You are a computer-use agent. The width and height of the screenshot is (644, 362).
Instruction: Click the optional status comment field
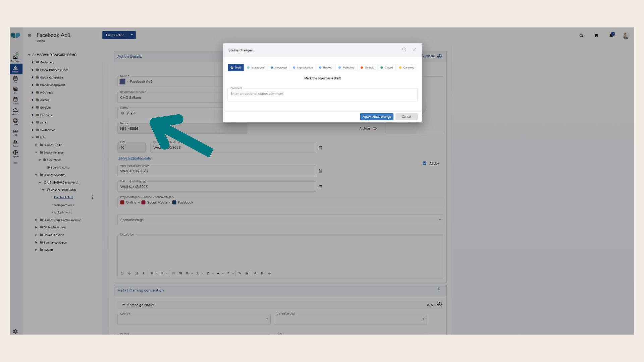[x=322, y=95]
